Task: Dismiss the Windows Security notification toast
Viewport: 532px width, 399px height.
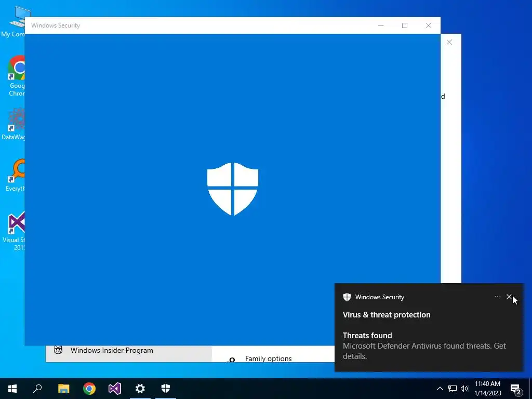Action: pos(509,297)
